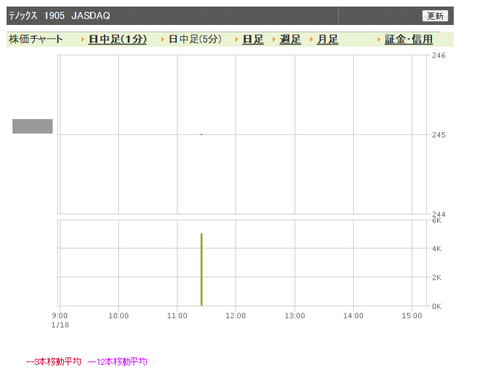Click the 10:00 time axis label
Viewport: 480px width, 370px height.
coord(119,316)
